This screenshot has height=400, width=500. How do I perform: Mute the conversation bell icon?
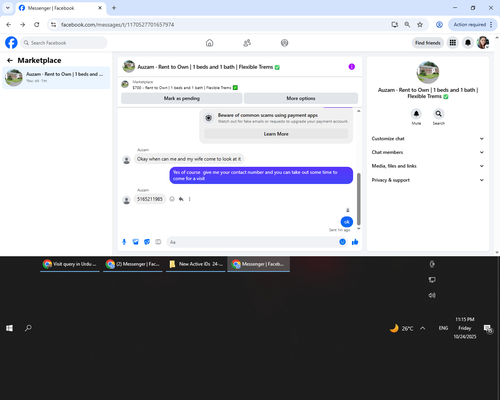[416, 114]
